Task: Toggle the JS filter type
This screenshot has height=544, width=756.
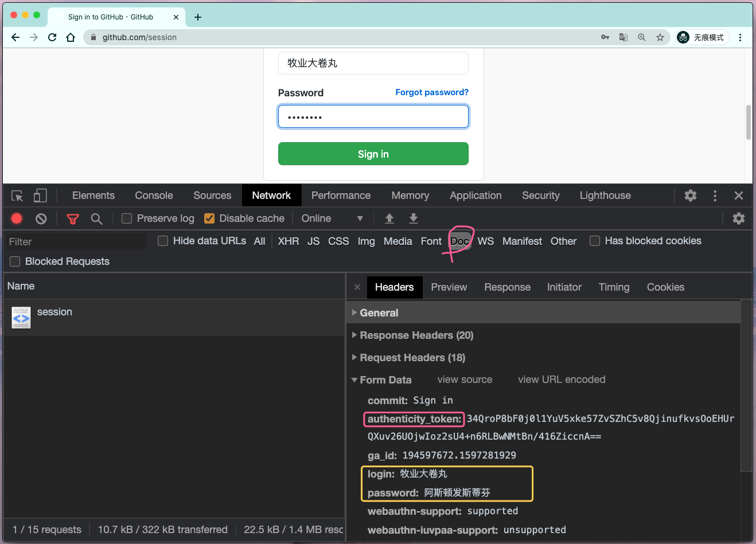Action: pyautogui.click(x=313, y=241)
